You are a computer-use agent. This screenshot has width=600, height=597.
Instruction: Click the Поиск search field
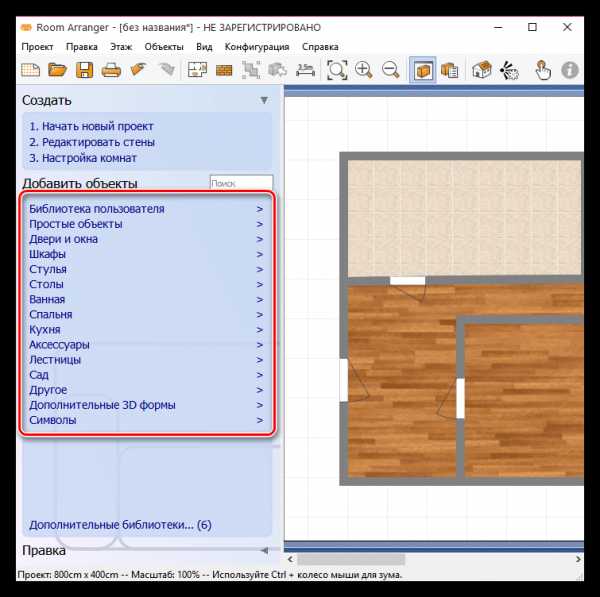[240, 183]
